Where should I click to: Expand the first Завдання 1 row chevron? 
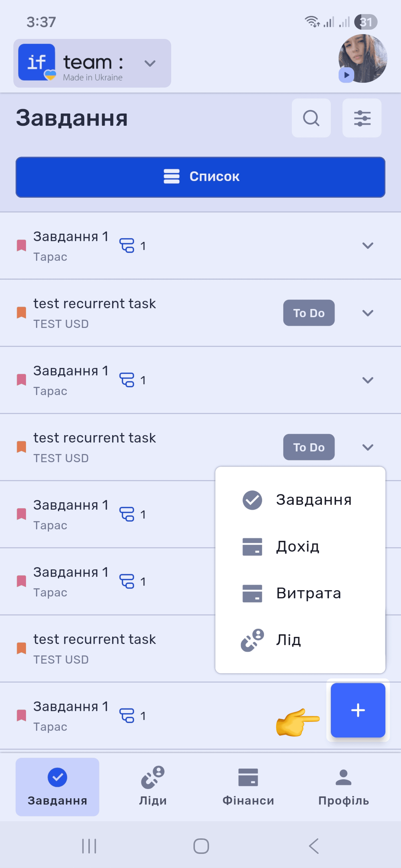[368, 245]
